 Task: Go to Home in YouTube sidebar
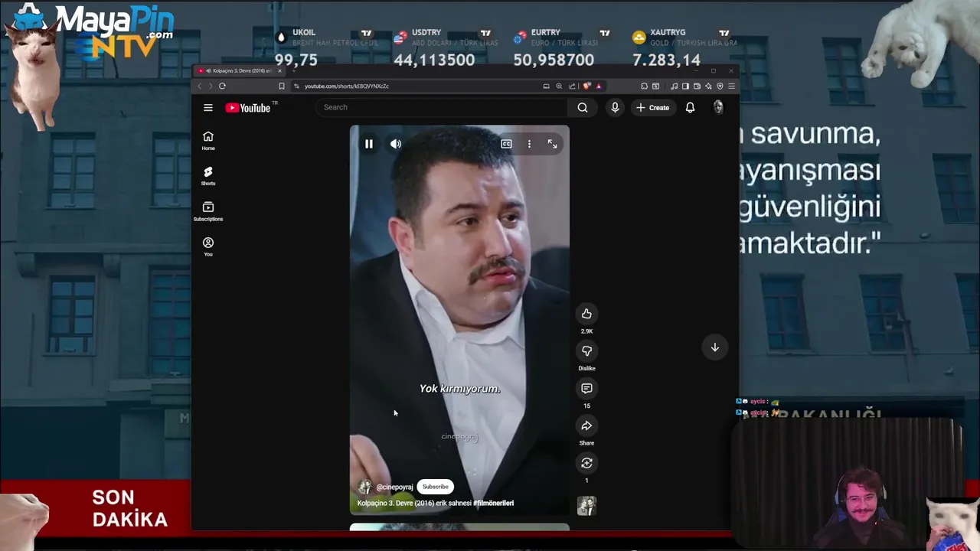pos(208,141)
